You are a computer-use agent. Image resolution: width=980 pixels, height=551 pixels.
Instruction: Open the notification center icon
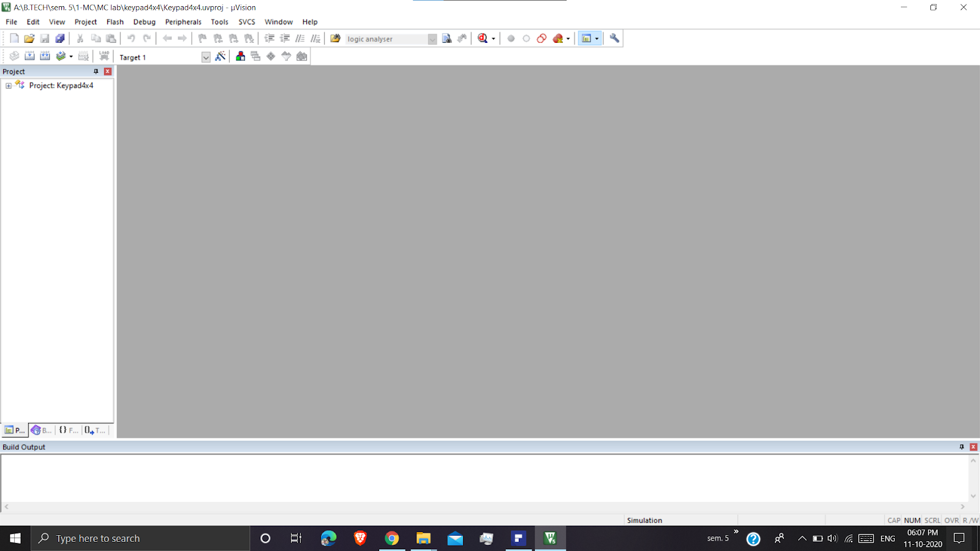[959, 538]
